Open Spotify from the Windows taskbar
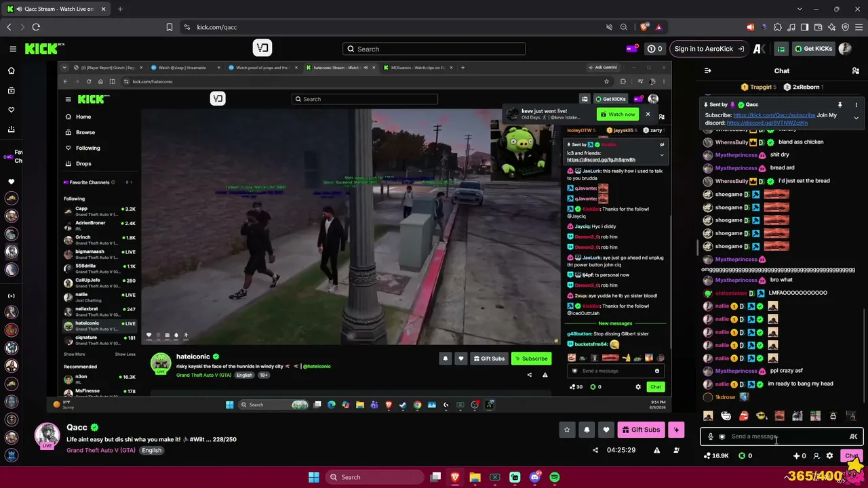The width and height of the screenshot is (868, 488). coord(555,477)
